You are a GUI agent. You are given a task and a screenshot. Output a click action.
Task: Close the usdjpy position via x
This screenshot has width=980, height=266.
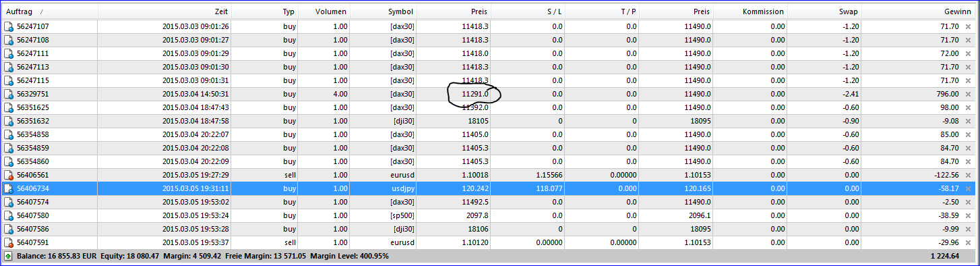coord(969,188)
